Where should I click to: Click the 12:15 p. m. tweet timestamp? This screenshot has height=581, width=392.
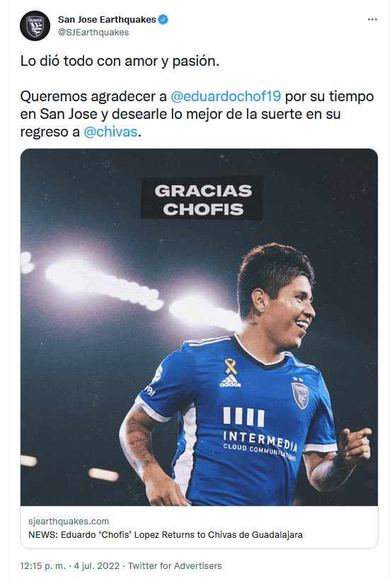43,566
